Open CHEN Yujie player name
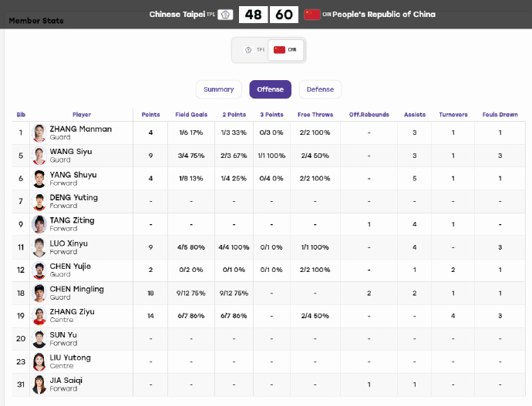 pyautogui.click(x=70, y=266)
